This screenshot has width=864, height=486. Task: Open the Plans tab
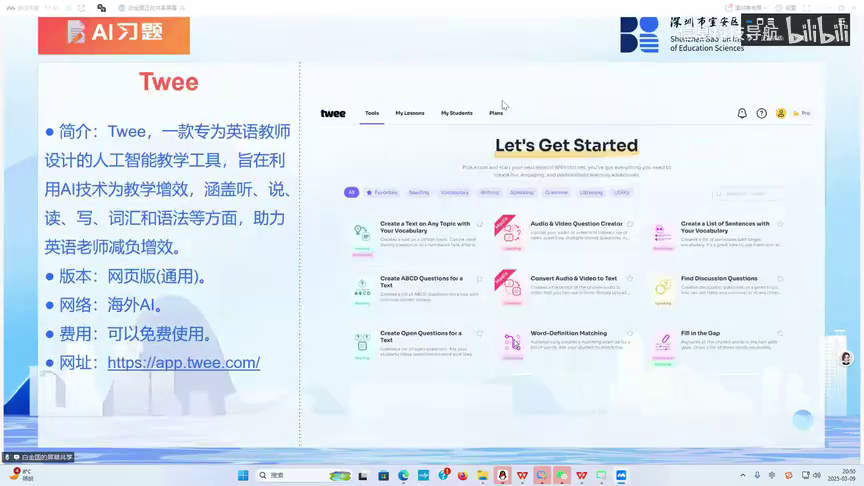pos(495,113)
